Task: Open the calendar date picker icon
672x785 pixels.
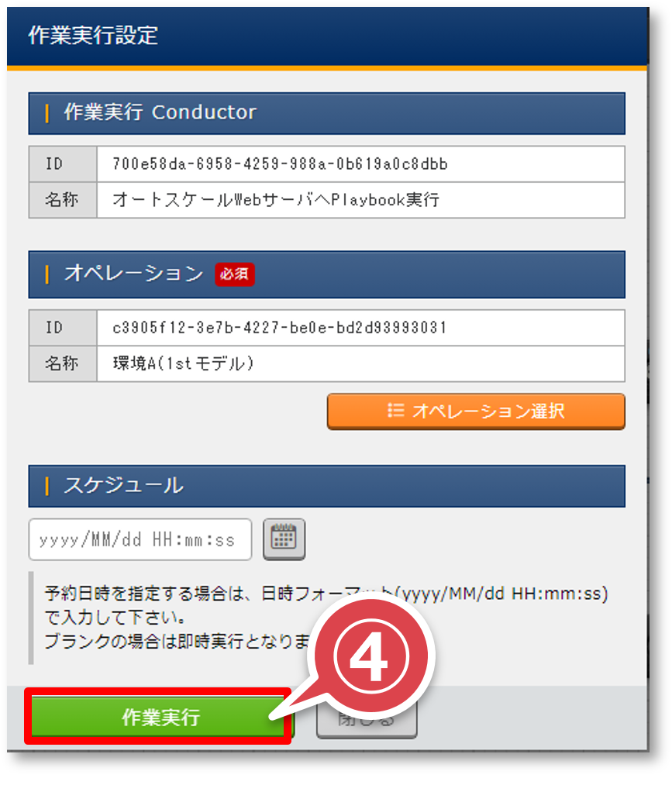Action: tap(284, 539)
